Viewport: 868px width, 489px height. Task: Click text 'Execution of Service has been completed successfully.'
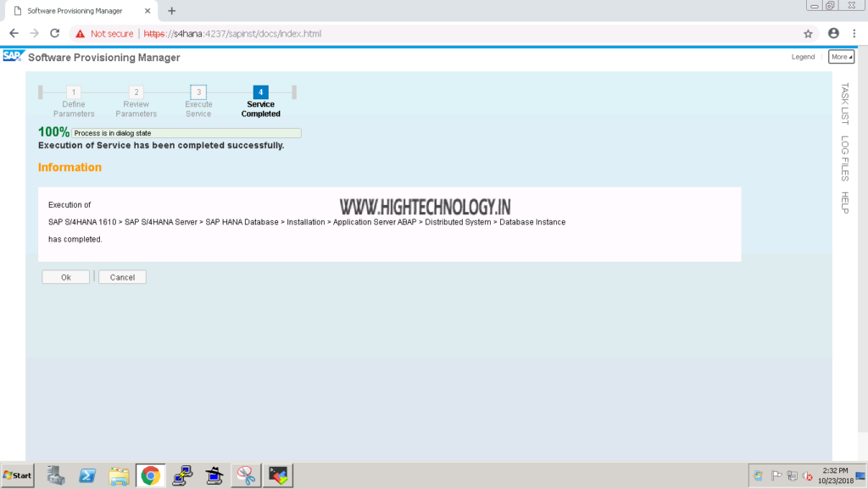[x=161, y=146]
